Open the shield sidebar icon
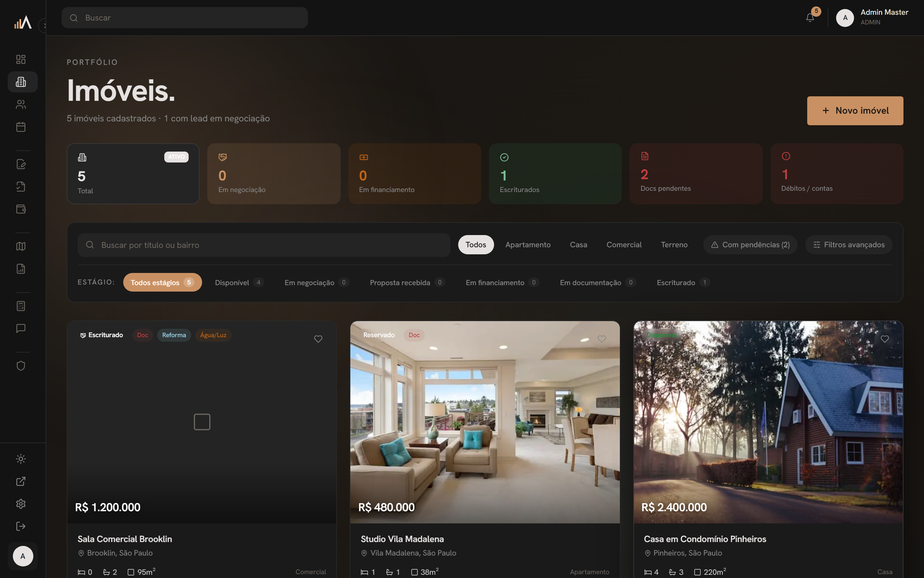Viewport: 924px width, 578px height. [21, 366]
